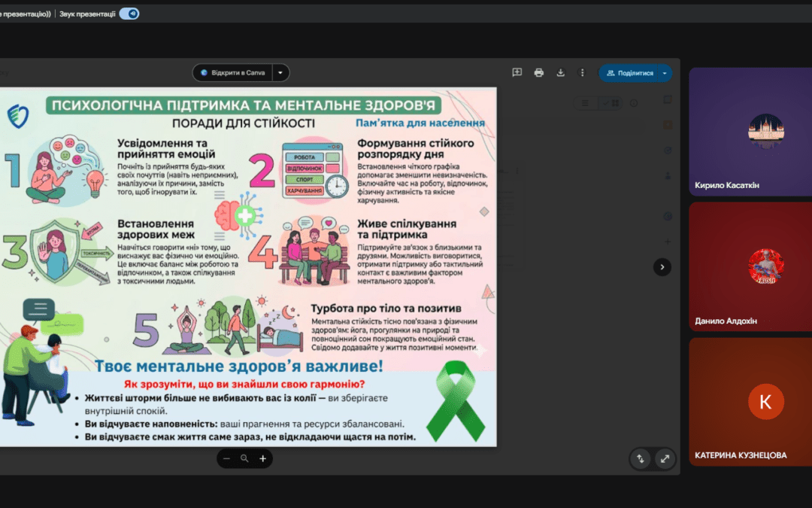Open the dimmed Keep side panel icon

click(668, 125)
